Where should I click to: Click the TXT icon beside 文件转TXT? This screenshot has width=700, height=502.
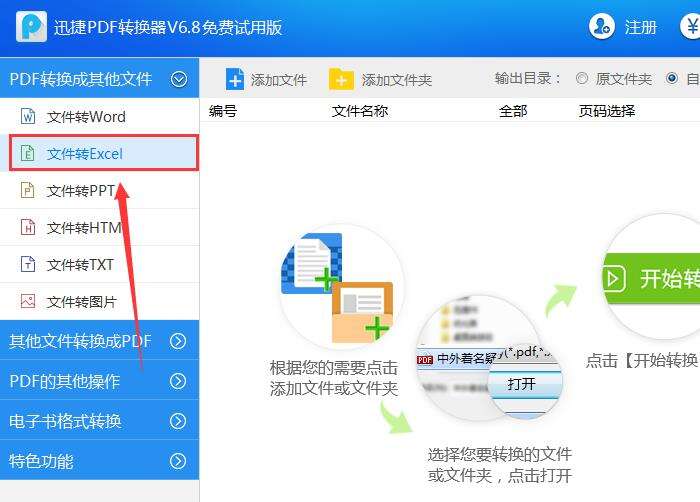click(x=28, y=264)
